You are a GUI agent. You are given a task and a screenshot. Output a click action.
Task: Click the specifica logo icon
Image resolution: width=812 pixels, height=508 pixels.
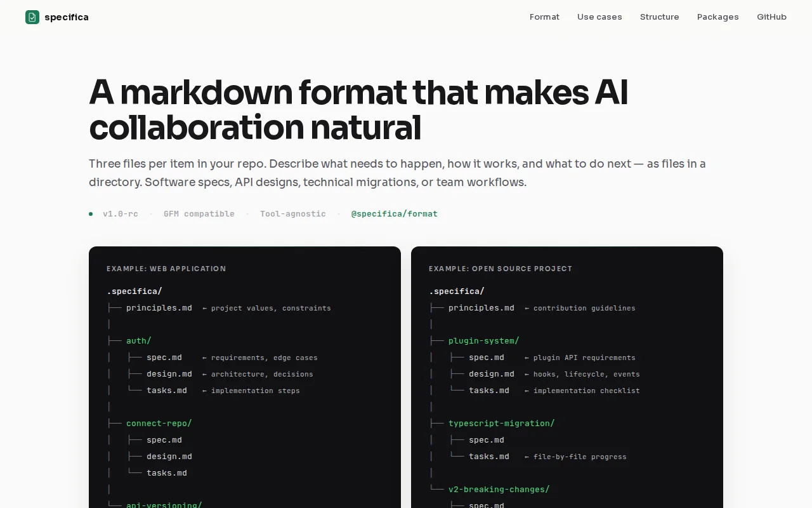32,17
